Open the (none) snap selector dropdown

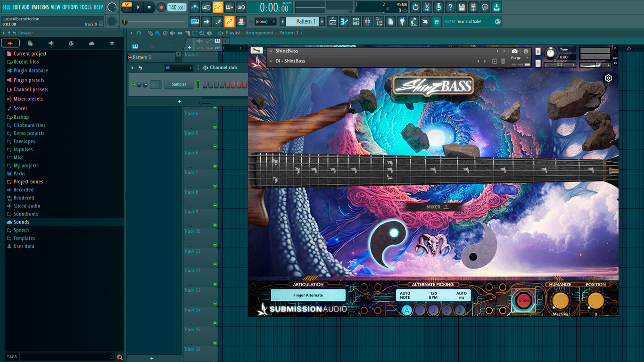pos(265,21)
